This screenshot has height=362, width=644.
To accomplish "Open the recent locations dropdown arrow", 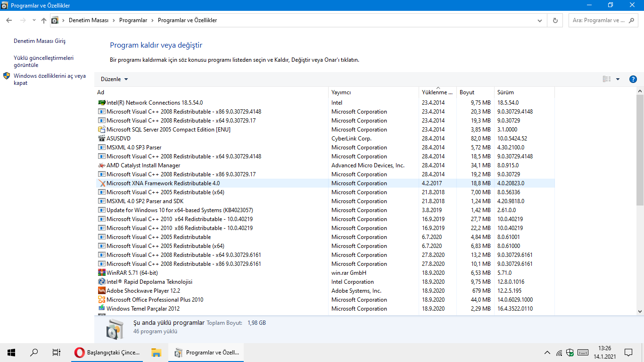I will (x=34, y=20).
